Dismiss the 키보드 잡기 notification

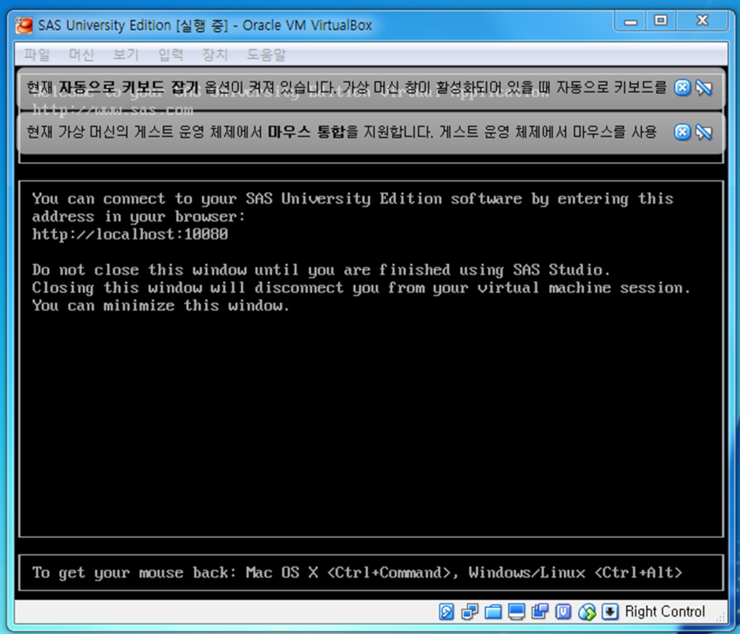[682, 88]
